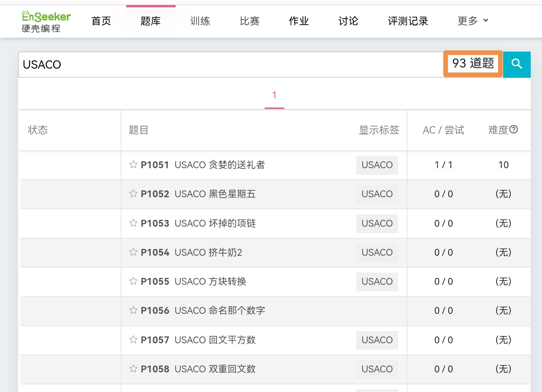Viewport: 542px width, 392px height.
Task: Click the USACO tag on row P1055
Action: tap(377, 282)
